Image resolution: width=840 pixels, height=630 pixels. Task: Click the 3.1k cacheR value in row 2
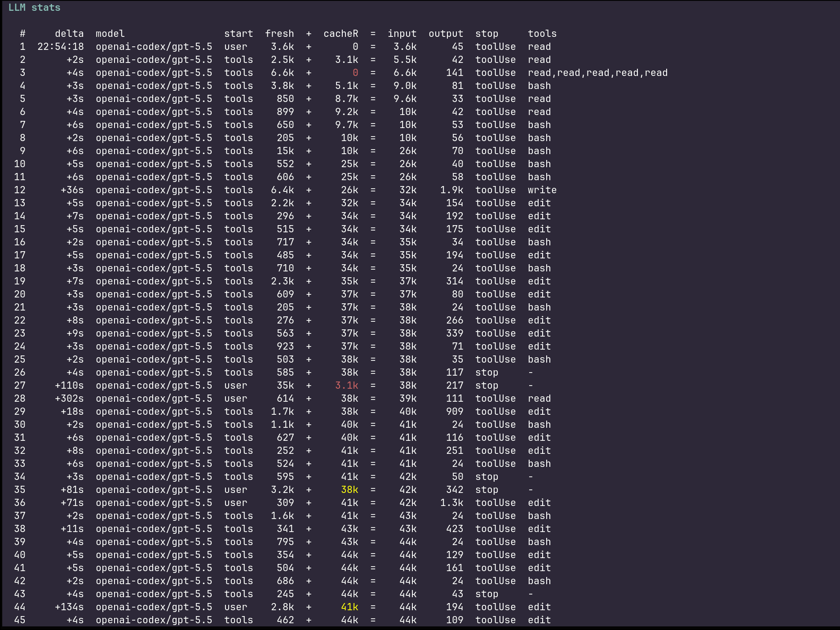click(347, 60)
